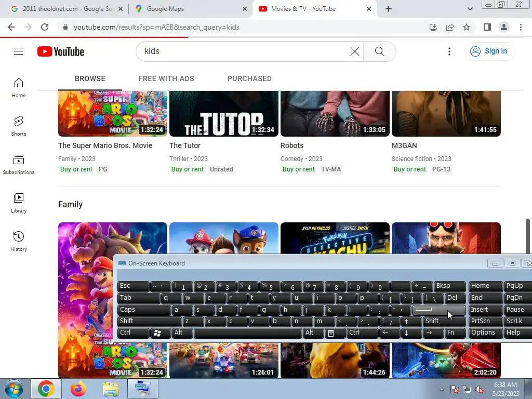Click the On-Screen Keyboard taskbar icon
The width and height of the screenshot is (532, 399).
pos(142,389)
